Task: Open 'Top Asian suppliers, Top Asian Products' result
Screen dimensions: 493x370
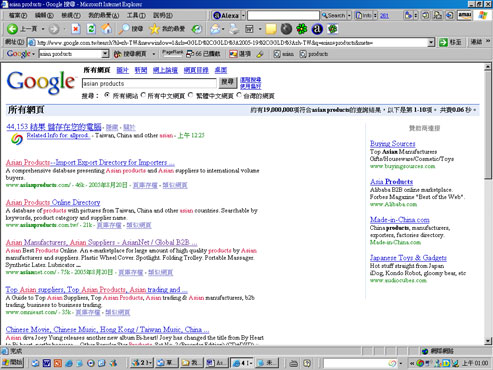Action: [x=97, y=289]
